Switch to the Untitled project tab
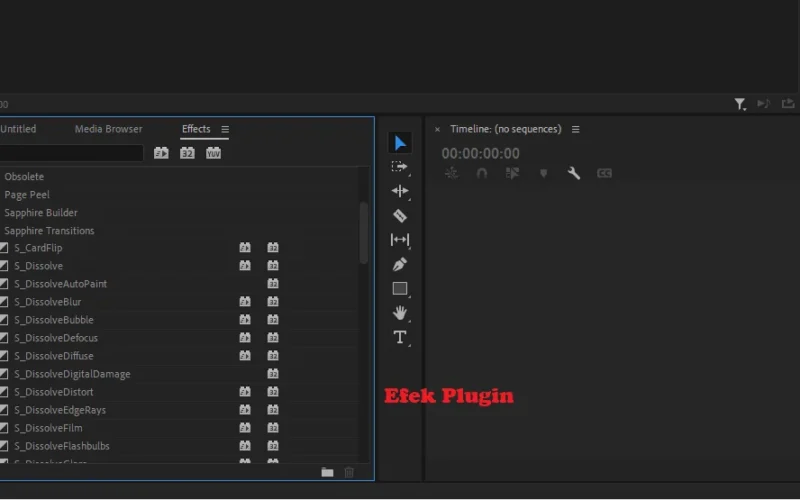The width and height of the screenshot is (800, 500). tap(18, 129)
